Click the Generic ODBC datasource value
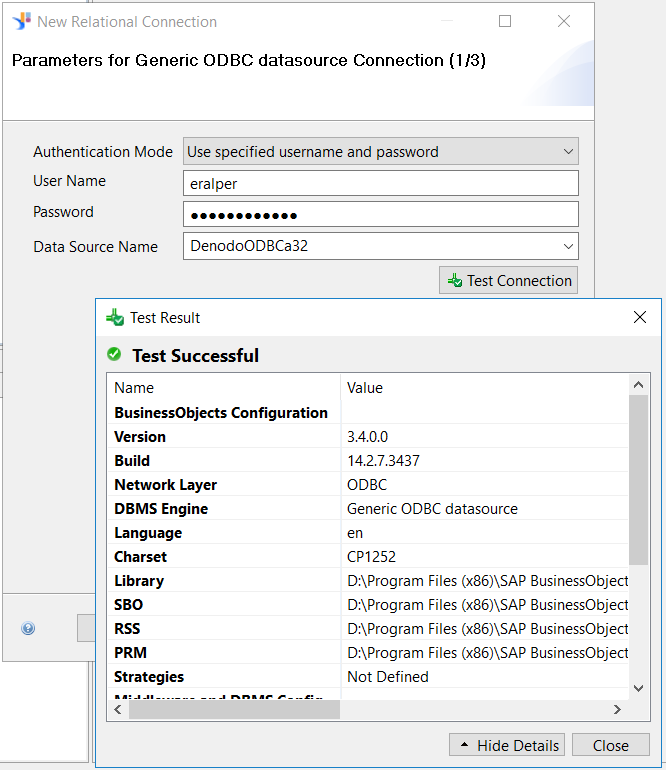 pyautogui.click(x=432, y=509)
